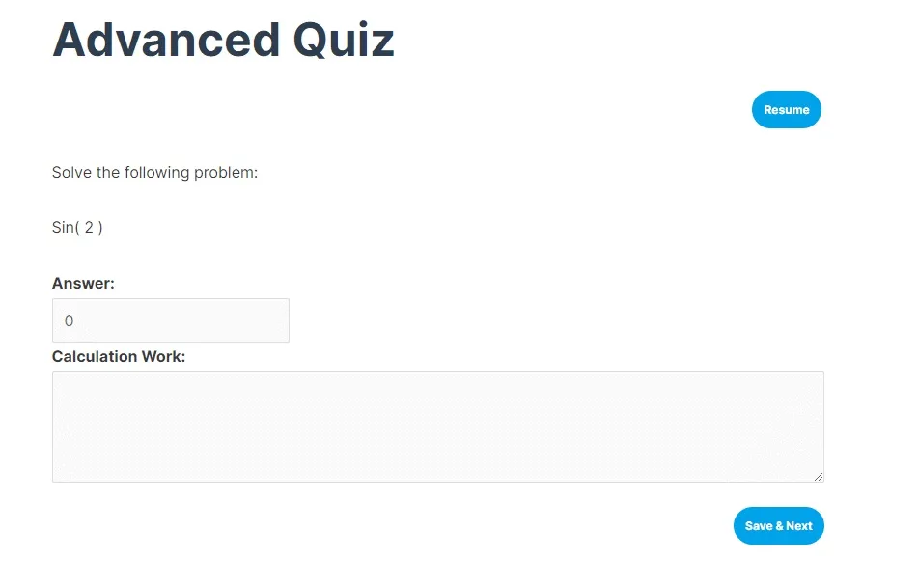Screen dimensions: 918x588
Task: Select the 0 value in the answer box
Action: point(69,320)
